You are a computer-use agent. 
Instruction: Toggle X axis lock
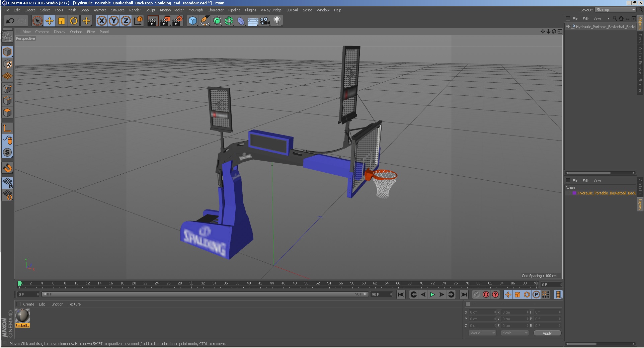(x=102, y=21)
